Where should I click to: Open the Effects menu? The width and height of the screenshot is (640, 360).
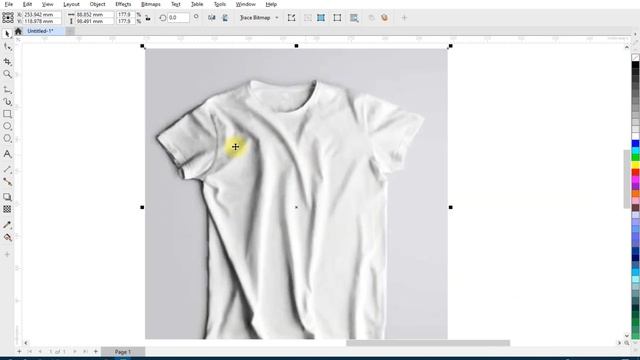click(x=123, y=4)
